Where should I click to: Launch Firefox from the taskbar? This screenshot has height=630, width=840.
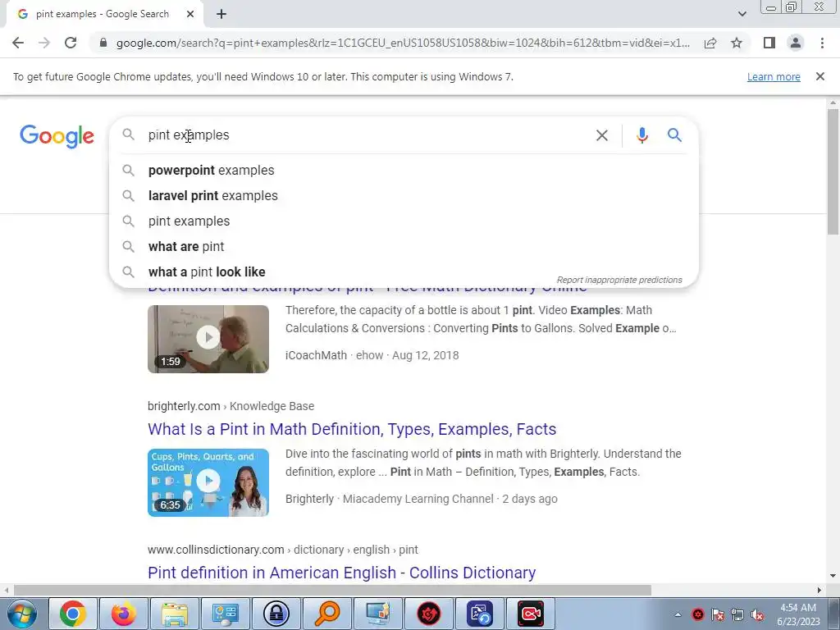pos(124,614)
